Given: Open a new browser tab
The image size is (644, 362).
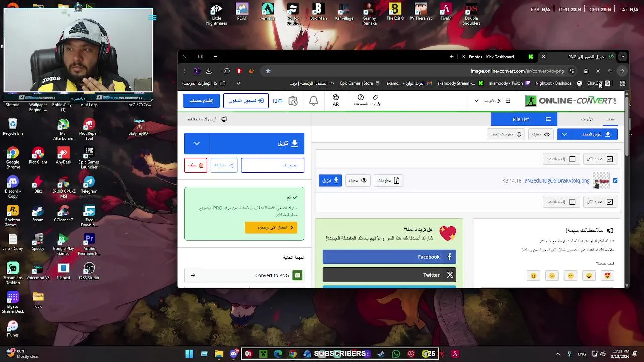Looking at the screenshot, I should pyautogui.click(x=451, y=57).
